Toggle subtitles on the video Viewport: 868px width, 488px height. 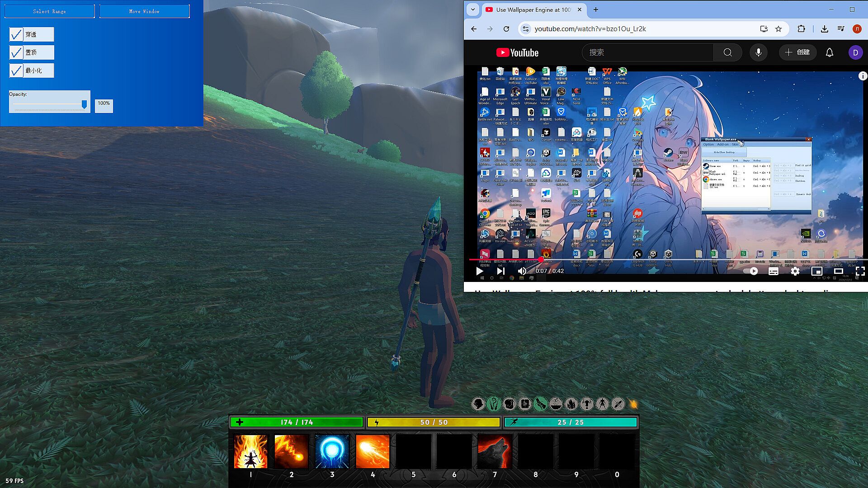774,271
